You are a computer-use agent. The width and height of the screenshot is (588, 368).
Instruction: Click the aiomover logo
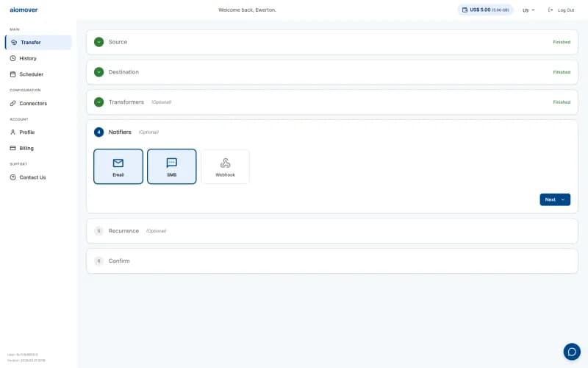pyautogui.click(x=24, y=10)
